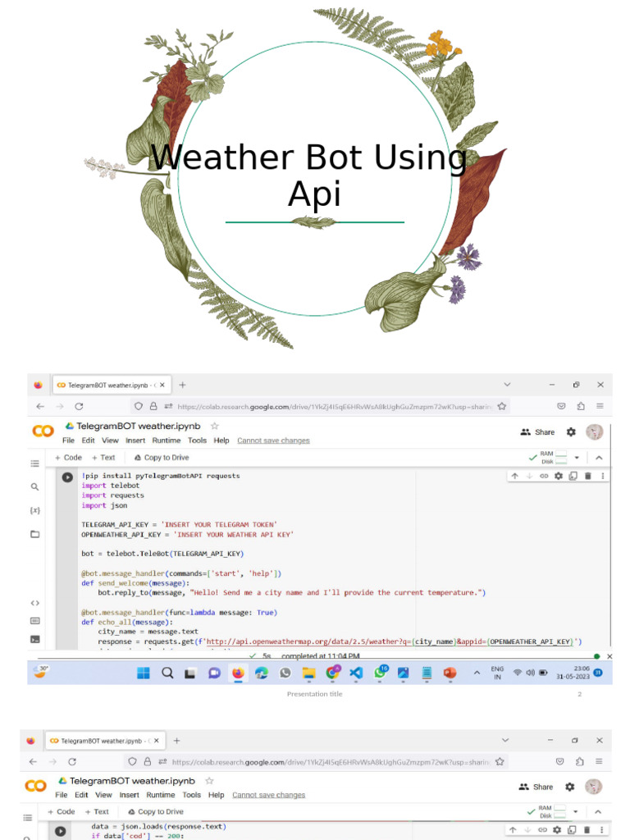
Task: Open a new tab with plus in the upper Firefox
Action: 182,385
